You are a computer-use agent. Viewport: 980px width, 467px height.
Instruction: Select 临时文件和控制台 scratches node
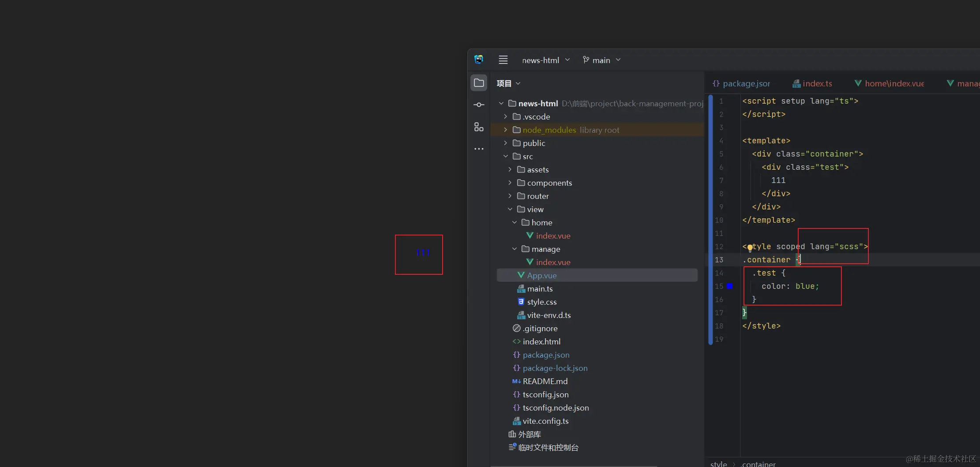coord(544,448)
